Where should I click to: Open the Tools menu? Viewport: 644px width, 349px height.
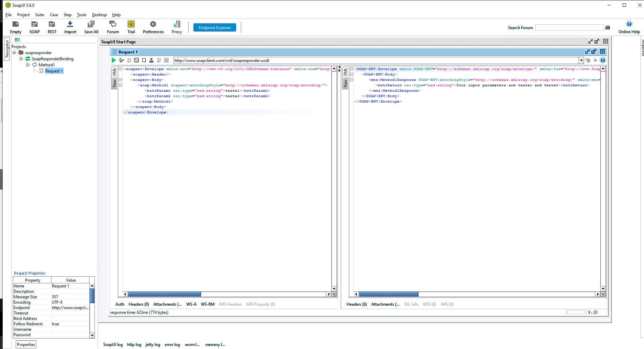(x=82, y=15)
